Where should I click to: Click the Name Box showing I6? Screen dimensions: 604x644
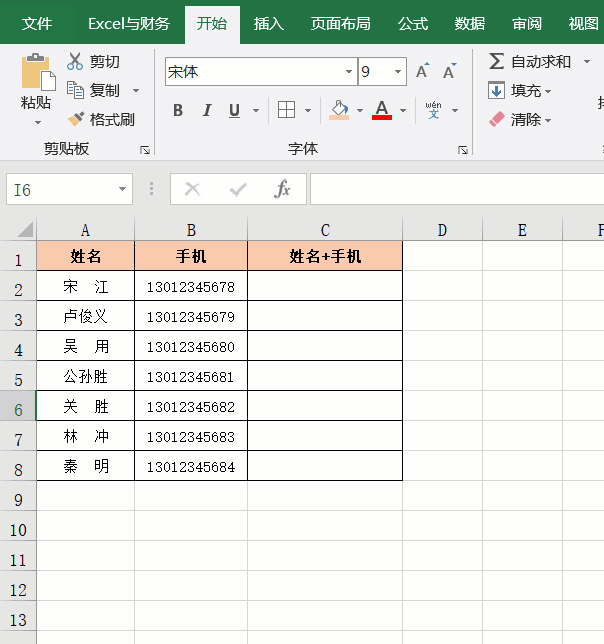[x=69, y=189]
